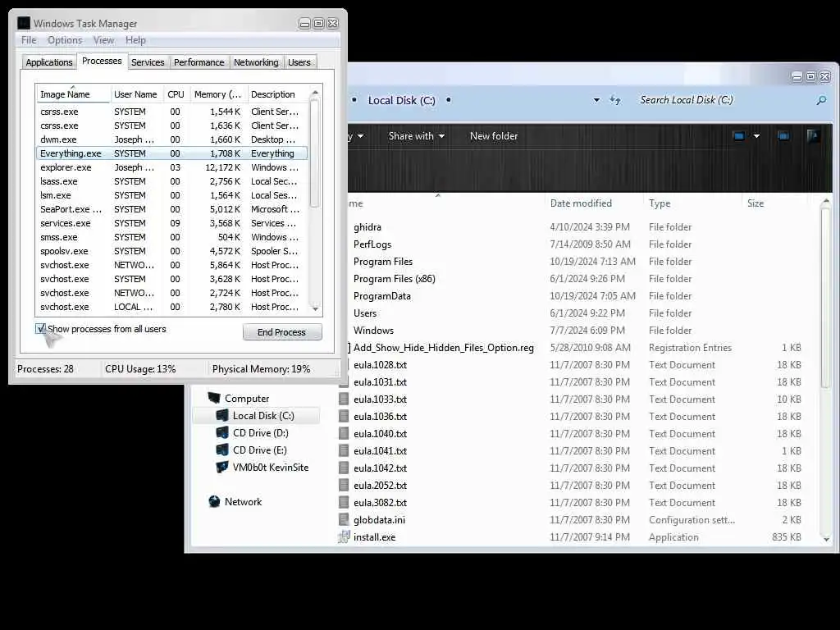Sort files by Date modified column

[594, 203]
